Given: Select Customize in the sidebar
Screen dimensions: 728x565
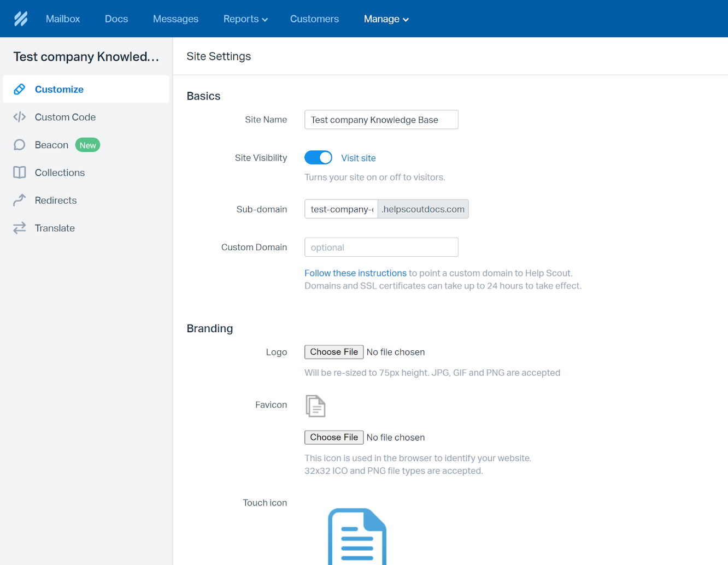Looking at the screenshot, I should click(86, 89).
